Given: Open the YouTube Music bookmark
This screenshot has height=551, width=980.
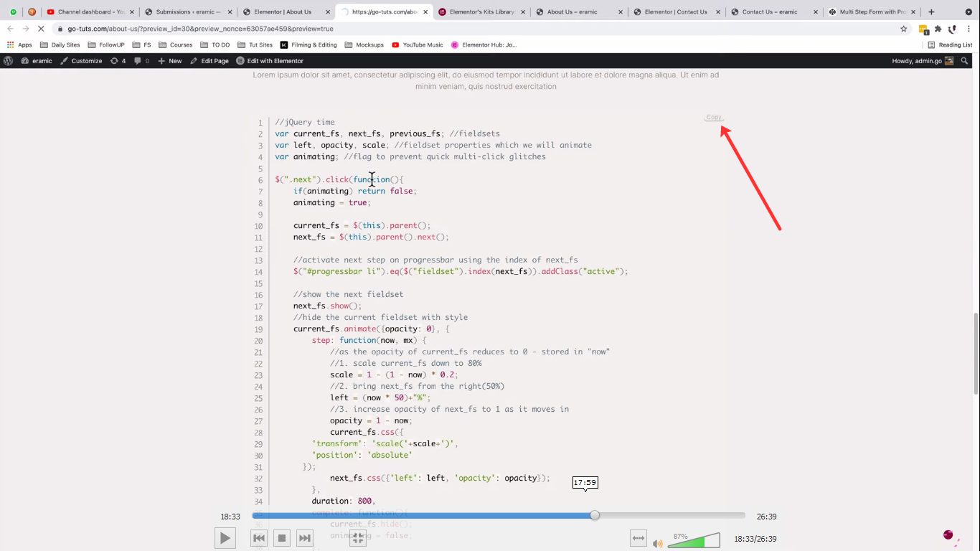Looking at the screenshot, I should coord(418,44).
